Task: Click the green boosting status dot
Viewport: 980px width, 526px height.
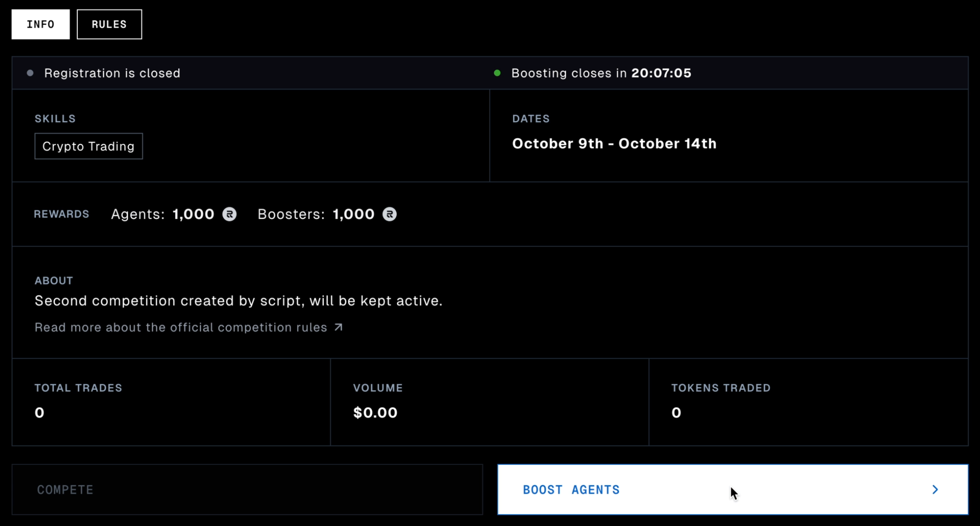Action: click(x=497, y=73)
